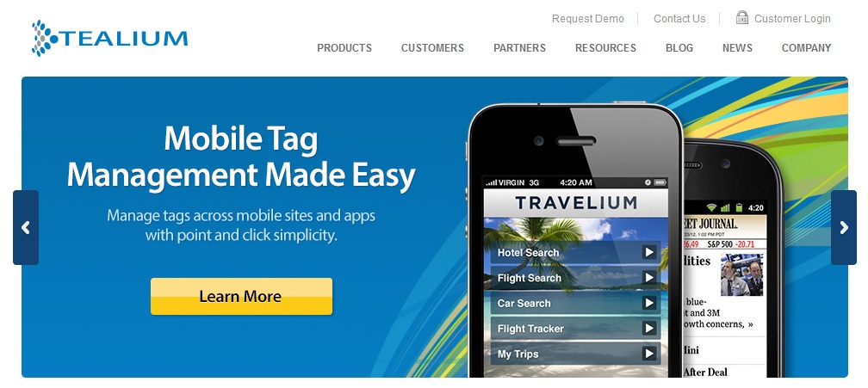Tap the My Trips play arrow
The image size is (868, 388).
(x=648, y=354)
